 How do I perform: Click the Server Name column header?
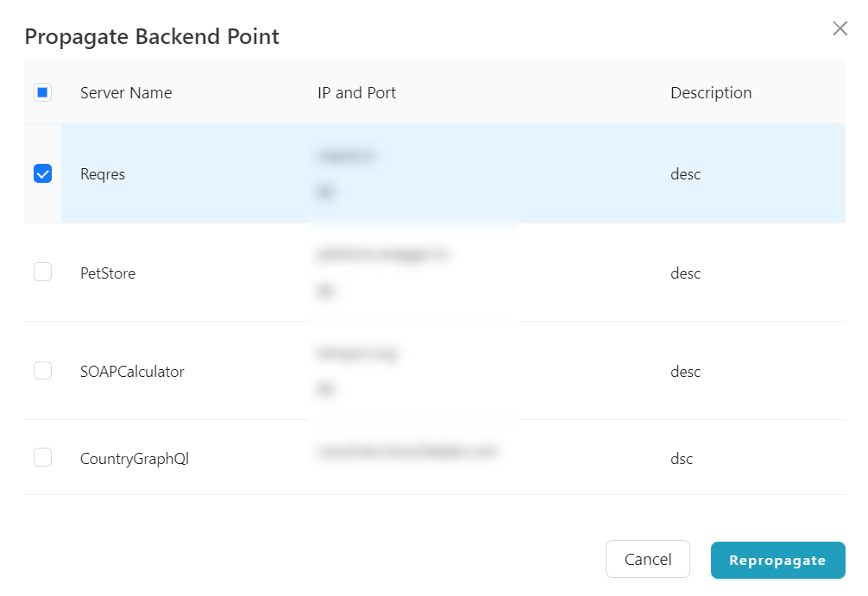[126, 93]
